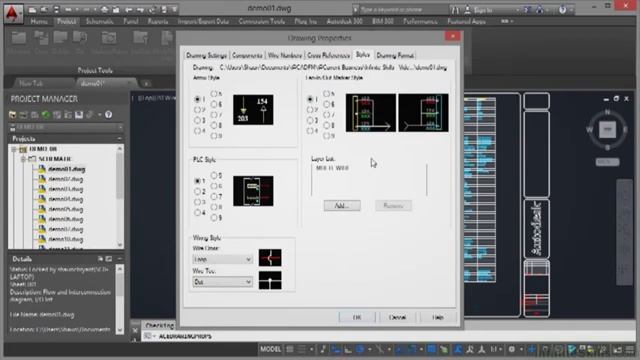Click the PLC Style preview image

[x=253, y=191]
